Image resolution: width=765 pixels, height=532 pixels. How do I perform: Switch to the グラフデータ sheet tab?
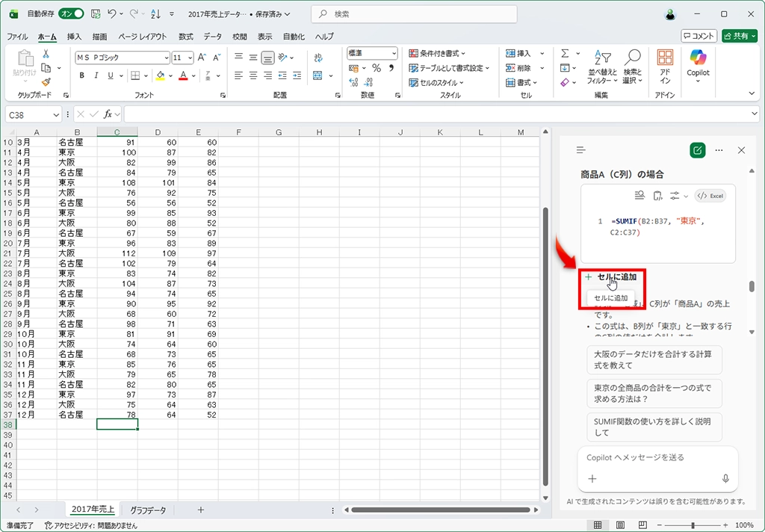[x=148, y=510]
